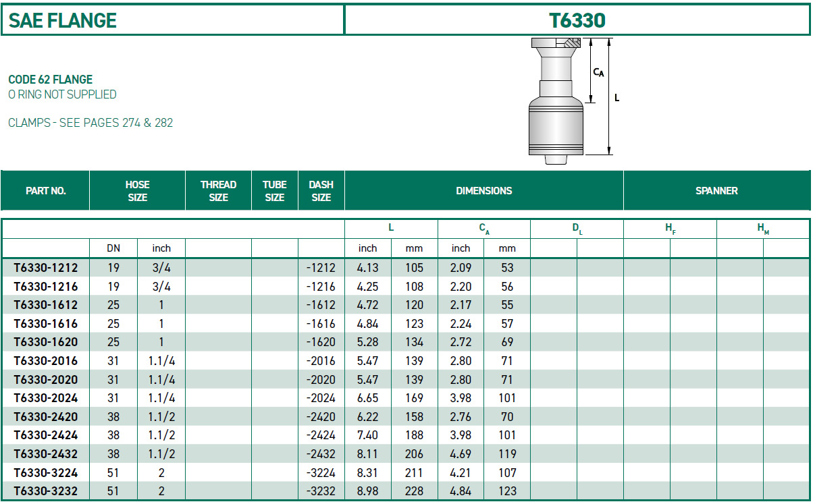Click CA mm value 107
The width and height of the screenshot is (813, 504).
coord(508,473)
